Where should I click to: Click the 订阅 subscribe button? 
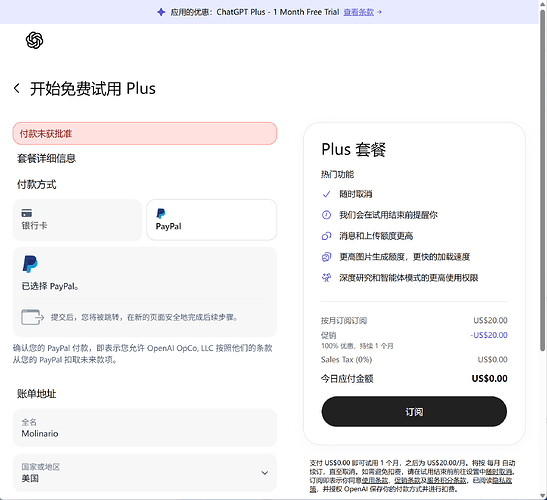(x=414, y=411)
